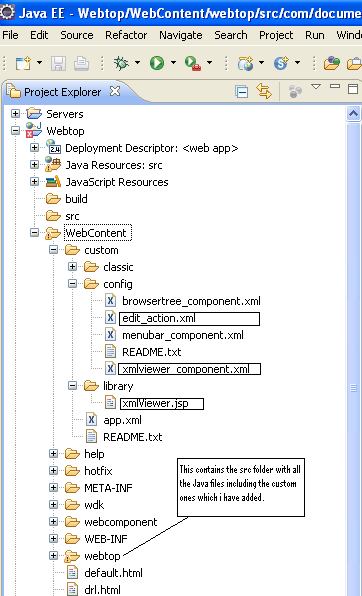Image resolution: width=362 pixels, height=596 pixels.
Task: Maximize the Project Explorer view
Action: [353, 89]
